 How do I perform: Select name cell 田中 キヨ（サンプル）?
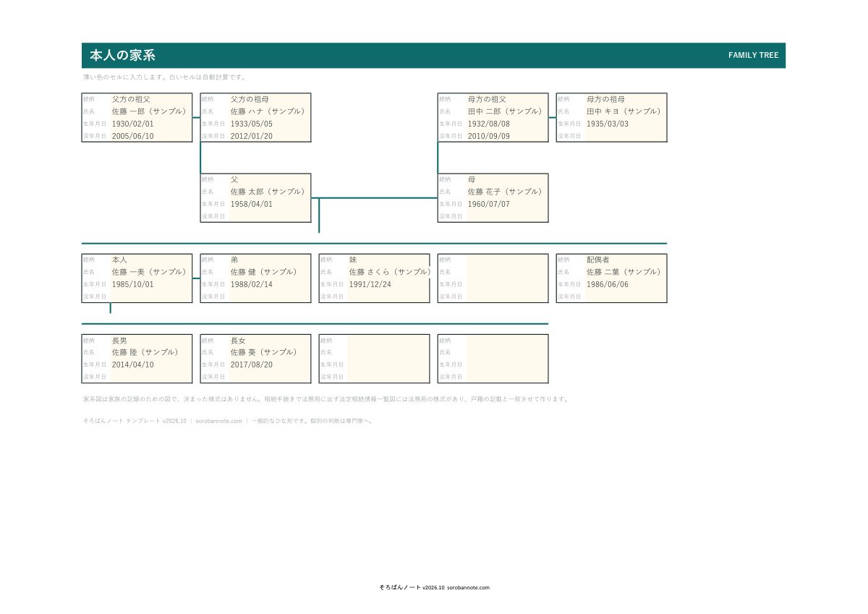[x=626, y=111]
